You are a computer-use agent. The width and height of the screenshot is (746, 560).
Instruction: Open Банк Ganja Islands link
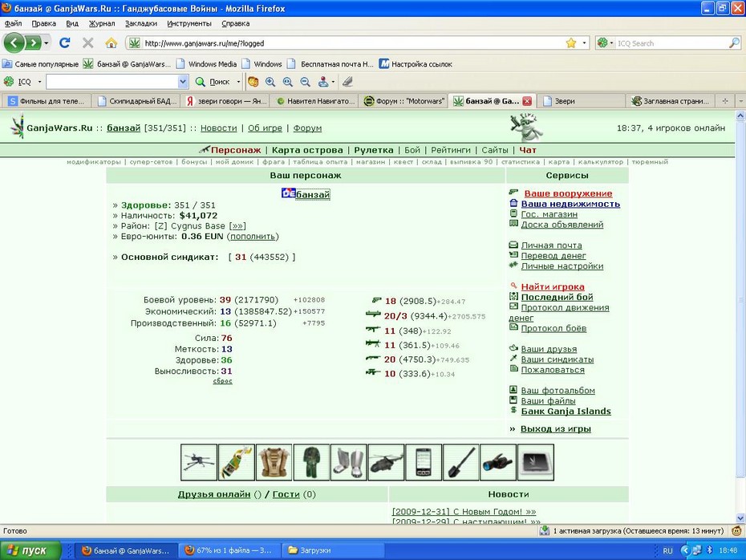pos(566,412)
